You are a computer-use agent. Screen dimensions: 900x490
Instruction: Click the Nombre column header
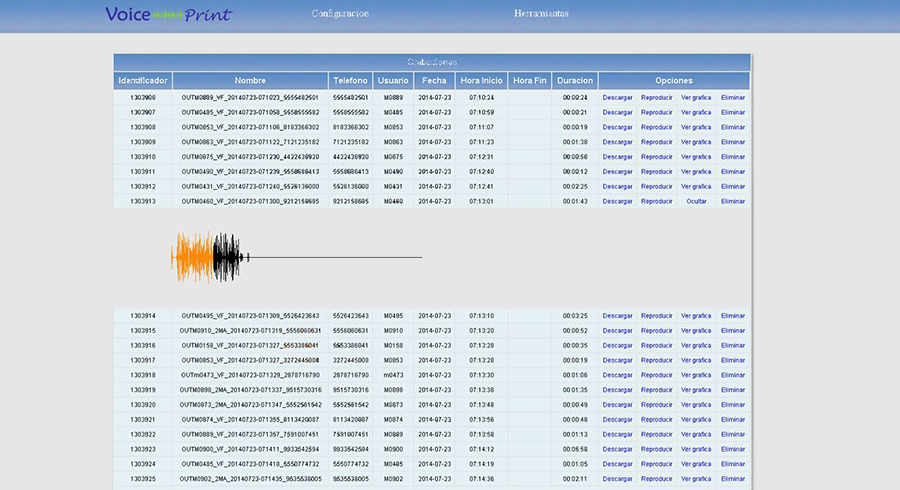(x=250, y=80)
